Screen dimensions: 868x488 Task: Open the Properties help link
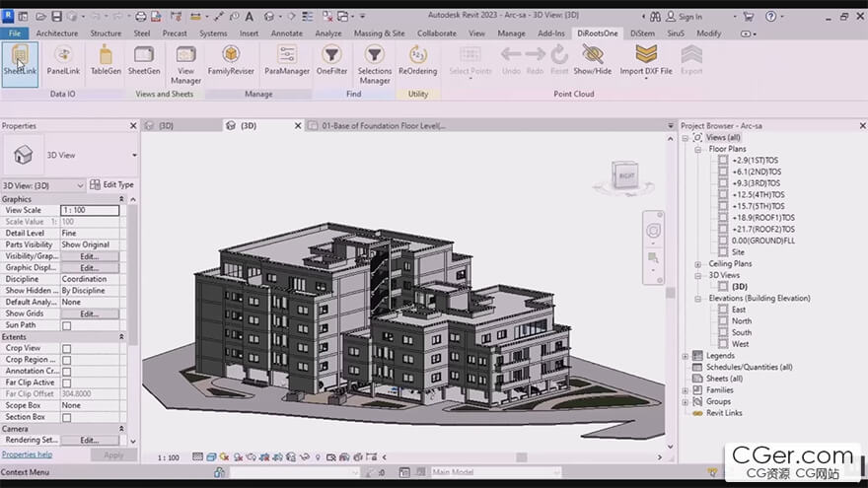point(28,454)
